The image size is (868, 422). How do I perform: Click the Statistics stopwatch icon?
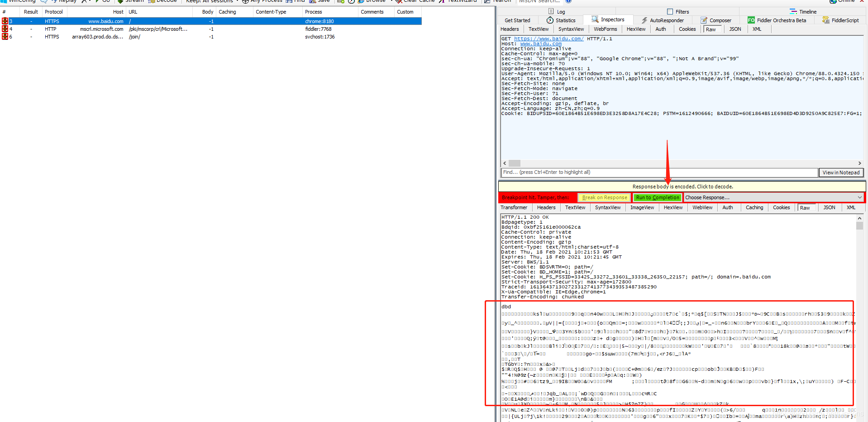[550, 20]
